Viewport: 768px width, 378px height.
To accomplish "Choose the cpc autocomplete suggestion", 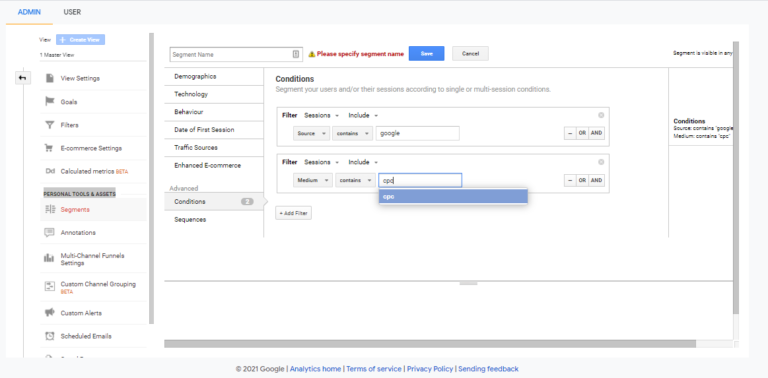I will click(453, 196).
